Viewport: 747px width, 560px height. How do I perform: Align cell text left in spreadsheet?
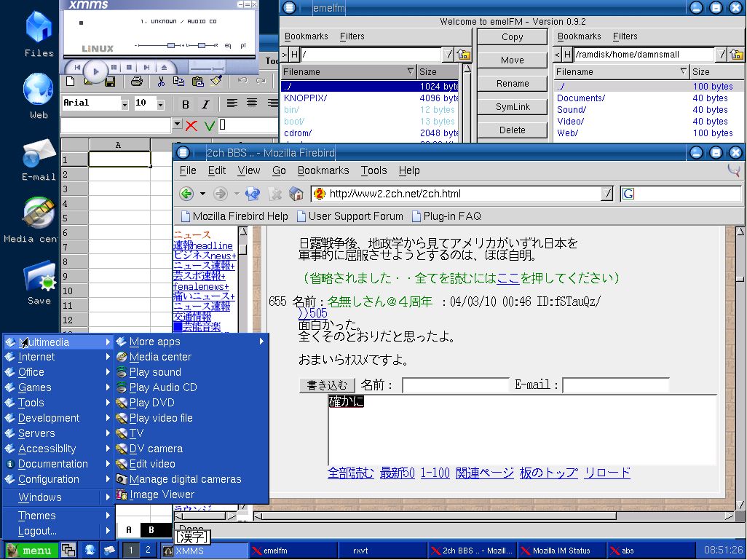pos(232,103)
